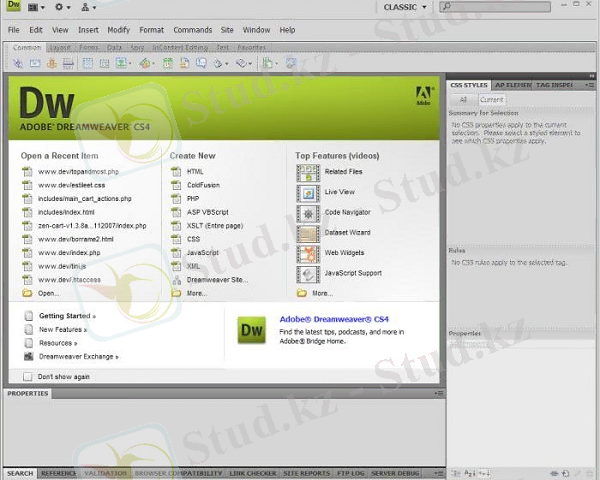The width and height of the screenshot is (600, 480).
Task: Open the Media dropdown arrow
Action: pyautogui.click(x=153, y=64)
